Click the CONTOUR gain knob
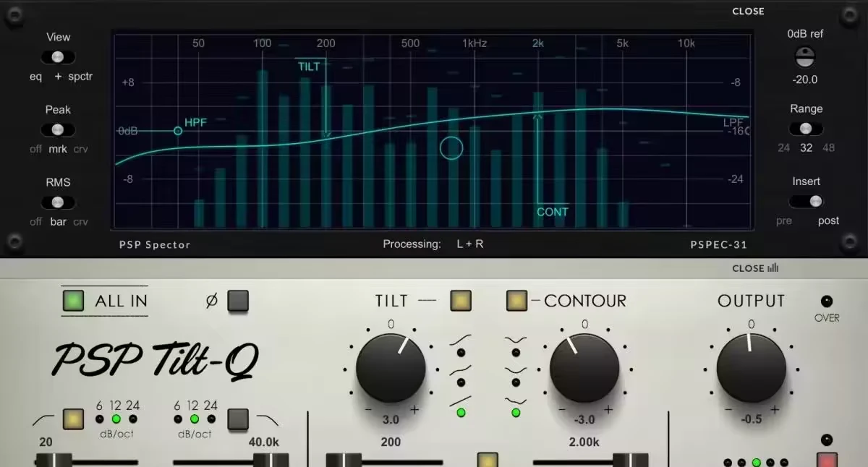 [x=584, y=368]
